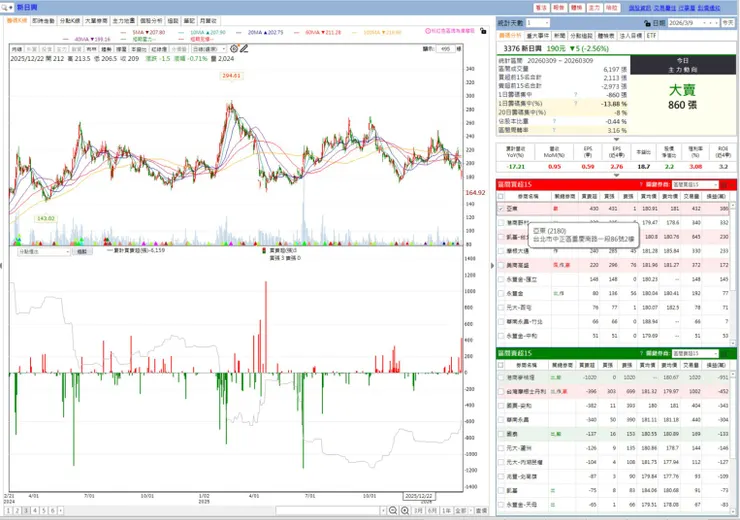Image resolution: width=740 pixels, height=520 pixels.
Task: Expand the arrow below the EPS metrics row
Action: (616, 175)
